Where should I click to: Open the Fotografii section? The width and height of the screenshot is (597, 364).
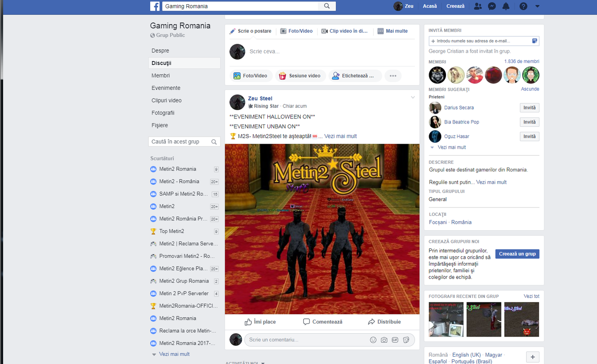tap(163, 112)
